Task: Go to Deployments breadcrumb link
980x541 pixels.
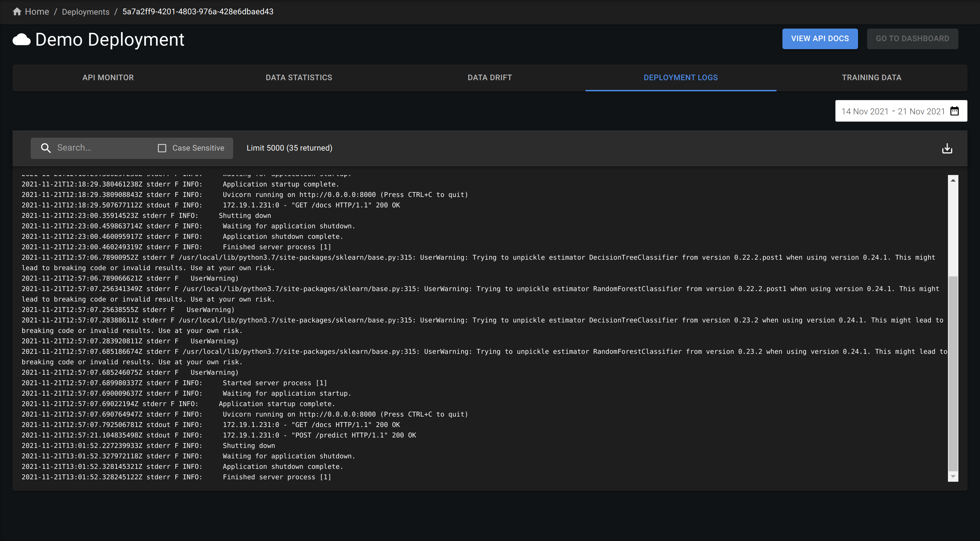Action: (x=86, y=12)
